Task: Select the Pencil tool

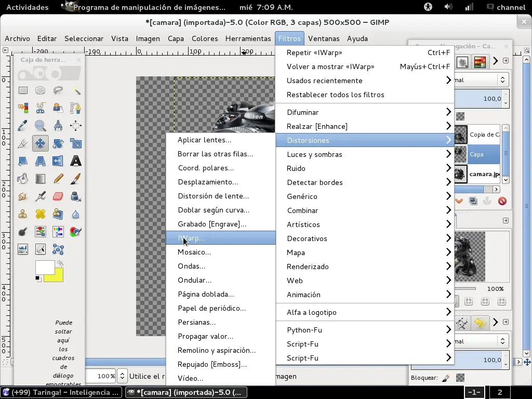Action: click(58, 179)
